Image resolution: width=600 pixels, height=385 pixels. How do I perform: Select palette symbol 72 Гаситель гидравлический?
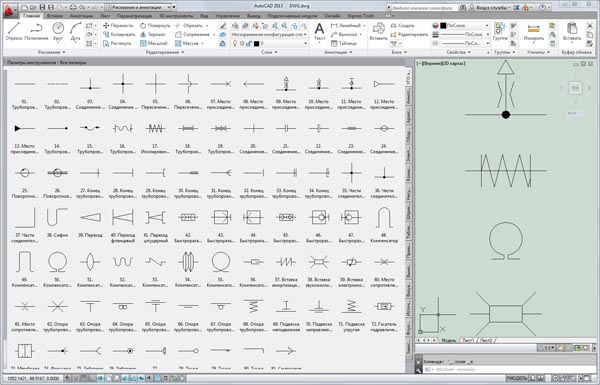(x=384, y=314)
